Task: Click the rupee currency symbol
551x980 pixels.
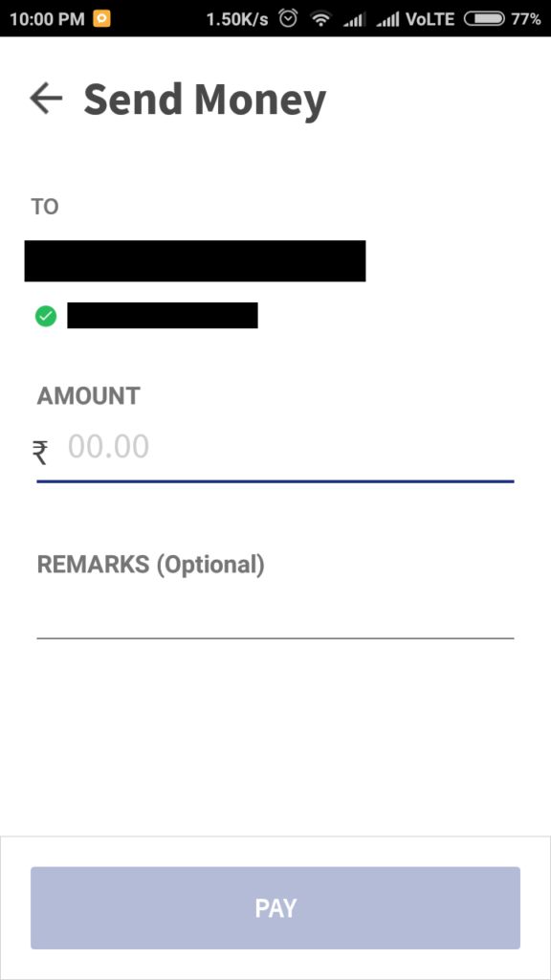Action: point(42,450)
